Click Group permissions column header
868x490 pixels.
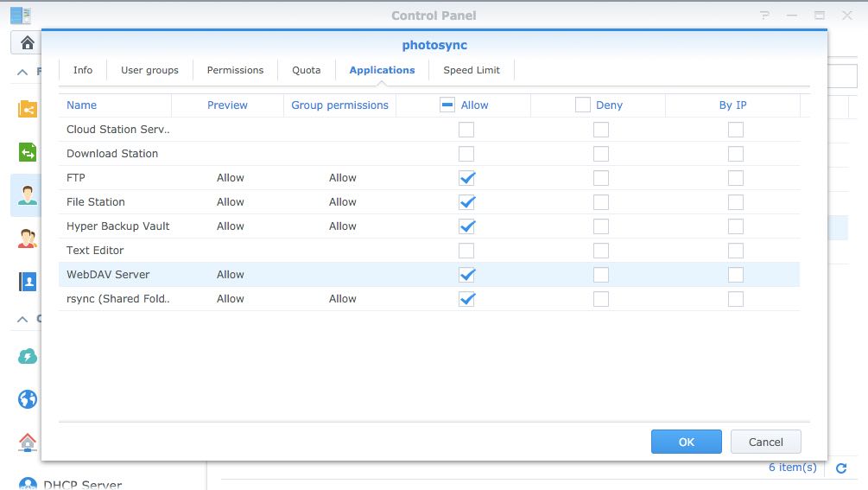(x=339, y=105)
